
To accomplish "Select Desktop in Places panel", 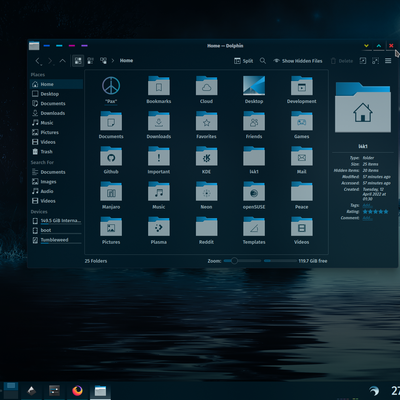I will [x=56, y=94].
